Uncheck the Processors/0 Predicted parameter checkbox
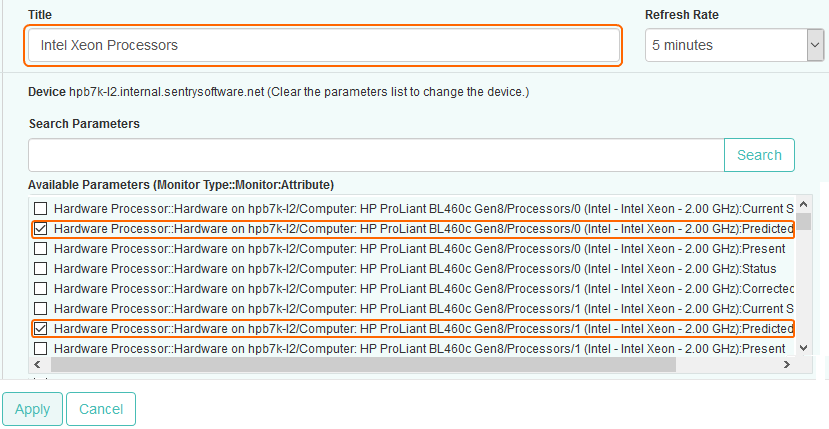The height and width of the screenshot is (429, 829). click(41, 229)
